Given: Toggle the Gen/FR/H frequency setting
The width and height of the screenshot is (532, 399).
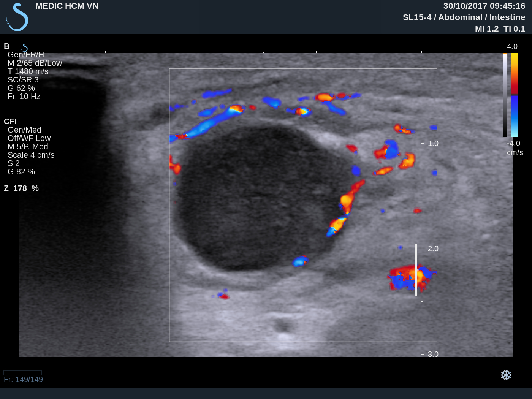Looking at the screenshot, I should coord(26,54).
